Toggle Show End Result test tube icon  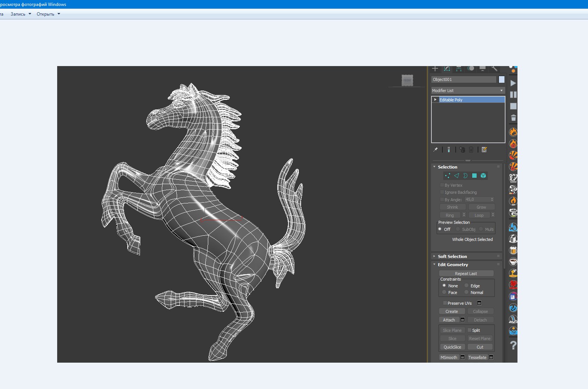point(449,150)
